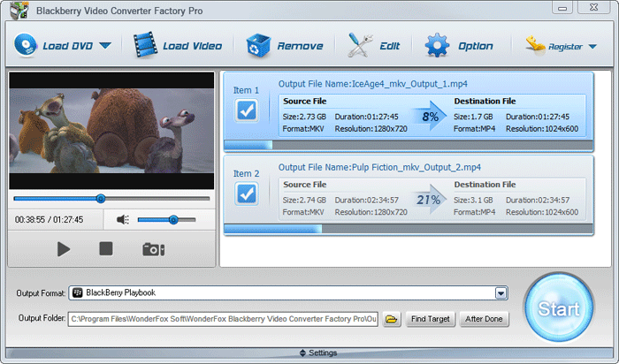Uncheck the Item 1 checkbox
Viewport: 619px width, 364px height.
pos(247,110)
